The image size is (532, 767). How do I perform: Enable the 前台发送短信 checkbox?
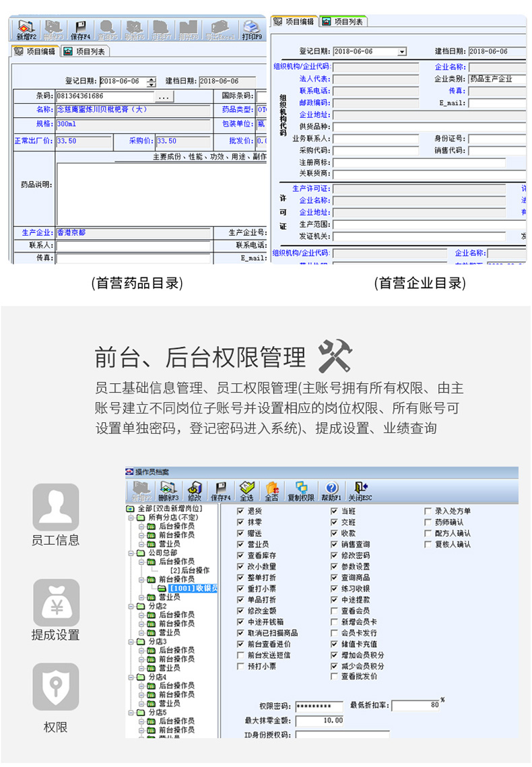coord(240,655)
